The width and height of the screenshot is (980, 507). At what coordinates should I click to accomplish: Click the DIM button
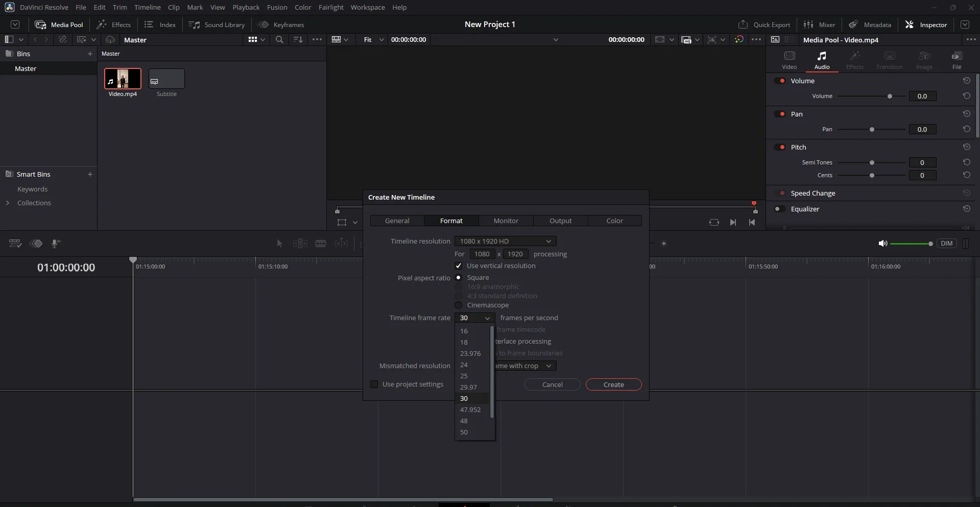click(946, 244)
